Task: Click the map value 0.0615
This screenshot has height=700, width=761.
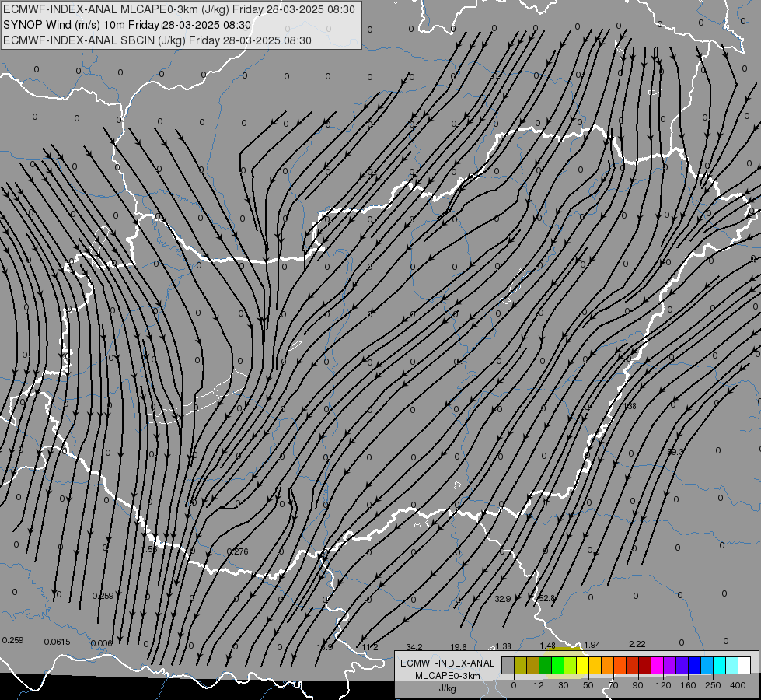Action: tap(57, 642)
